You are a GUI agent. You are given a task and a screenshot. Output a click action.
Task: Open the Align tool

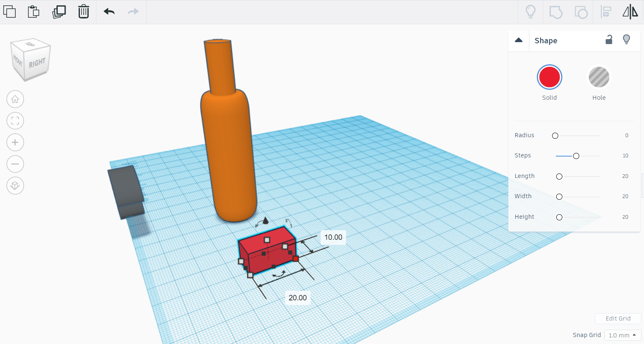click(x=606, y=12)
